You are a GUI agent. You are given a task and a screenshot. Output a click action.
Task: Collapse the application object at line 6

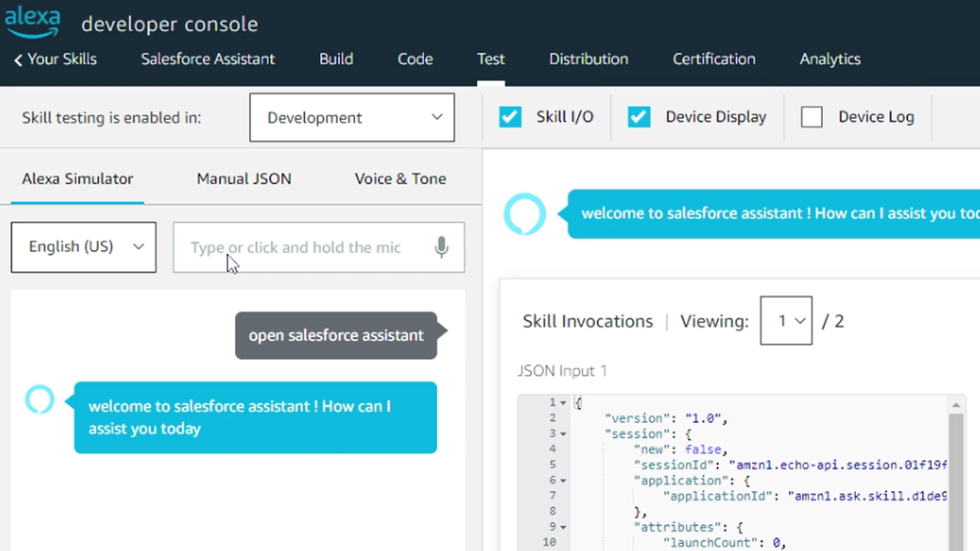click(x=563, y=481)
